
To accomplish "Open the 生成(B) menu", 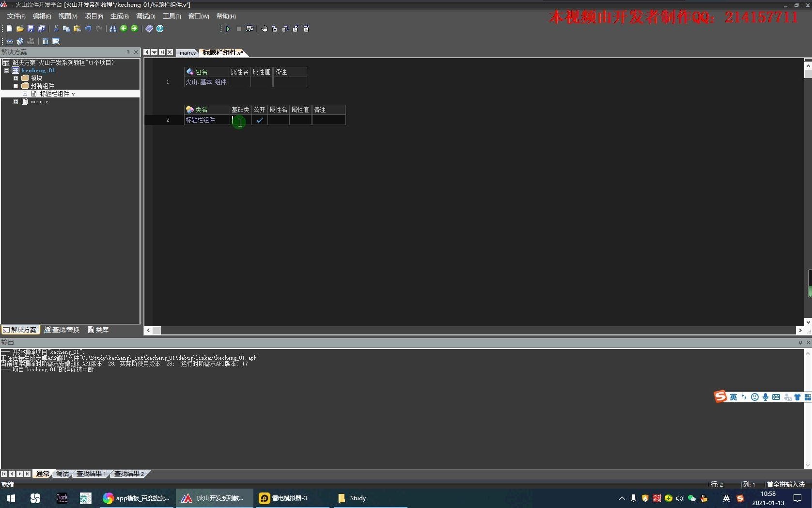I will pyautogui.click(x=119, y=16).
